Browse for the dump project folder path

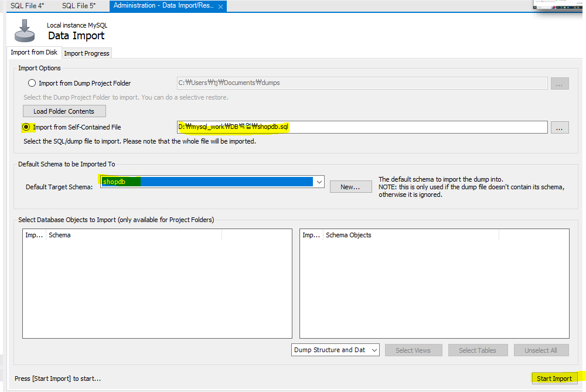(x=560, y=83)
